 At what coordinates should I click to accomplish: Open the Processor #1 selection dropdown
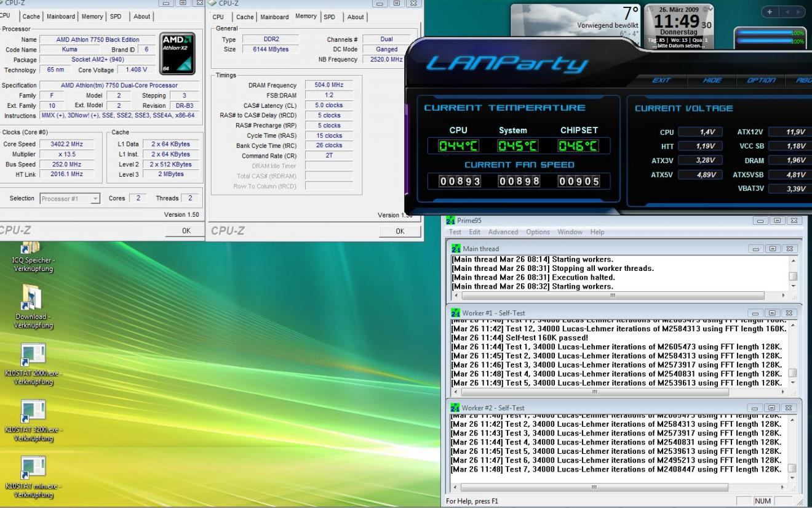point(95,198)
